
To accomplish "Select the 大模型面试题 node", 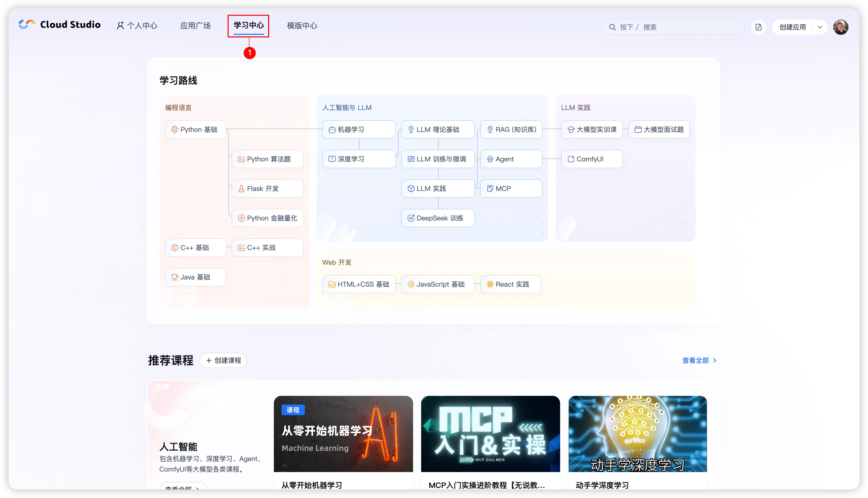I will click(x=659, y=130).
